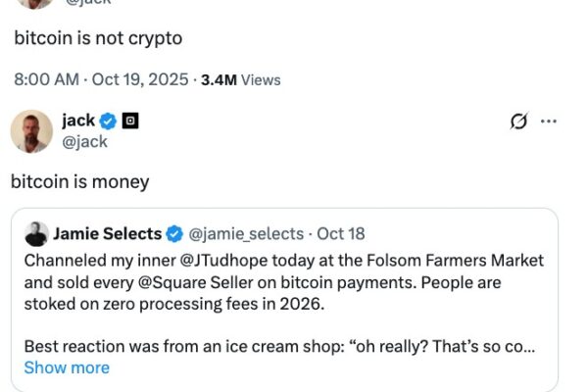Open the Jamie Selects display name link
Screen dimensions: 588x392
pos(107,234)
